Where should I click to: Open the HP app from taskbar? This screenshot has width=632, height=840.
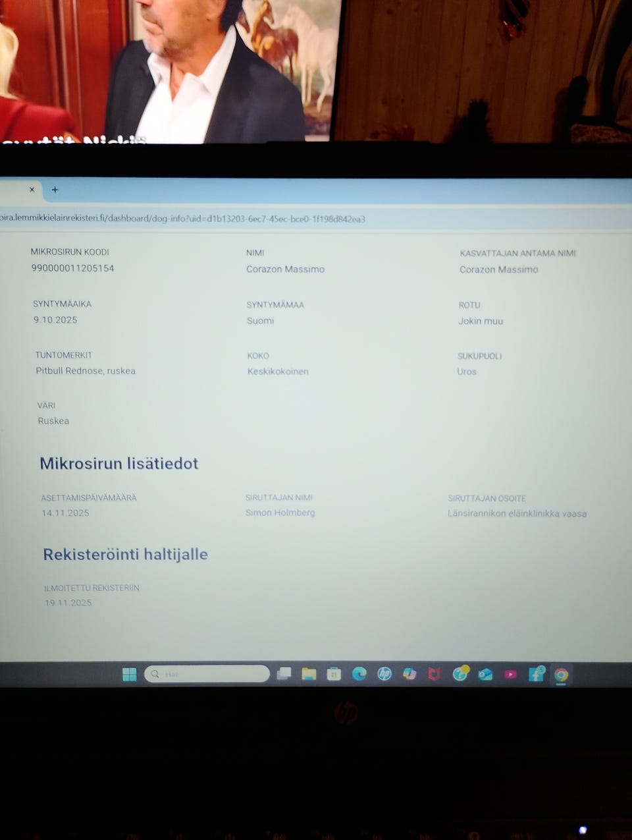384,673
